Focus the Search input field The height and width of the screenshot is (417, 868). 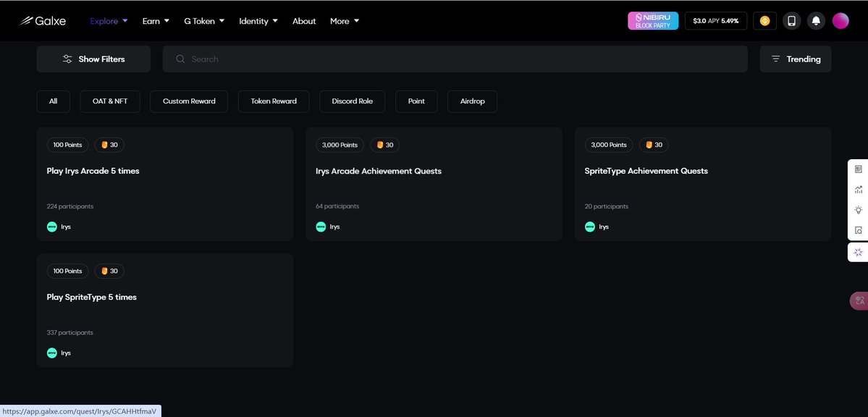(x=455, y=59)
